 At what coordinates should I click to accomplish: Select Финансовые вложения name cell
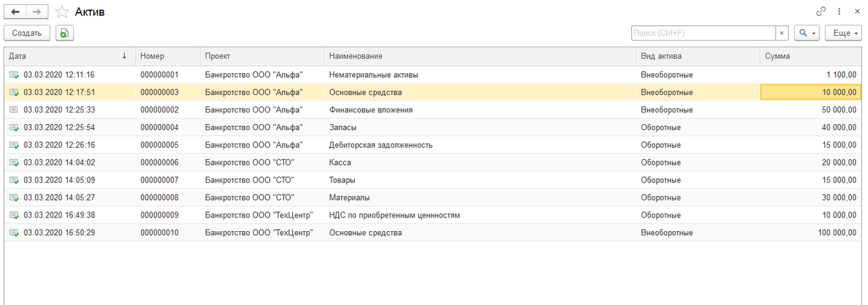pos(479,110)
